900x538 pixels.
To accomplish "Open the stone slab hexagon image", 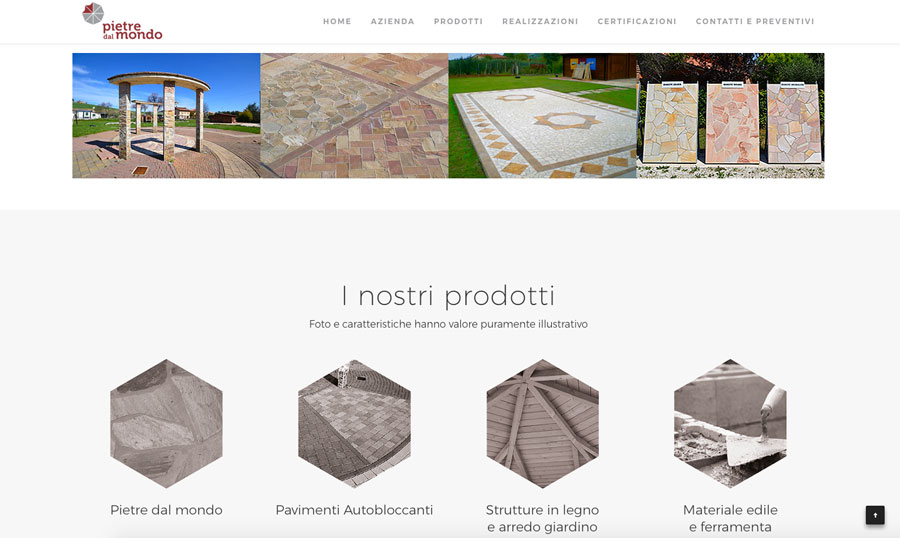I will (166, 424).
